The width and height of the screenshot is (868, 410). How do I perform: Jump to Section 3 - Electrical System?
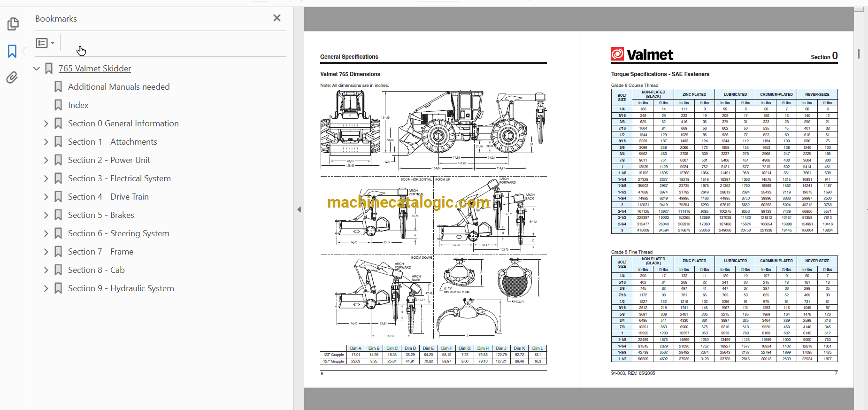[119, 178]
